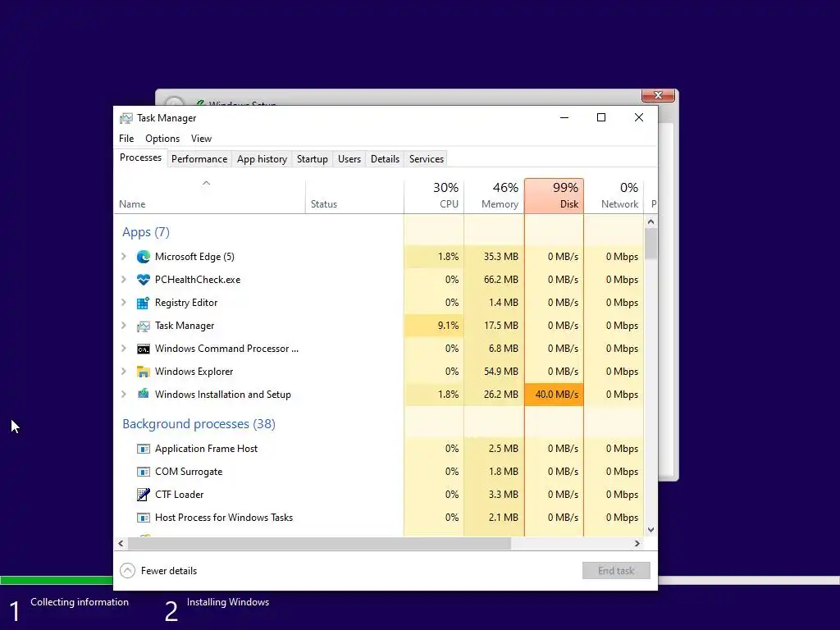Click the End task button
Viewport: 840px width, 630px height.
[x=616, y=571]
